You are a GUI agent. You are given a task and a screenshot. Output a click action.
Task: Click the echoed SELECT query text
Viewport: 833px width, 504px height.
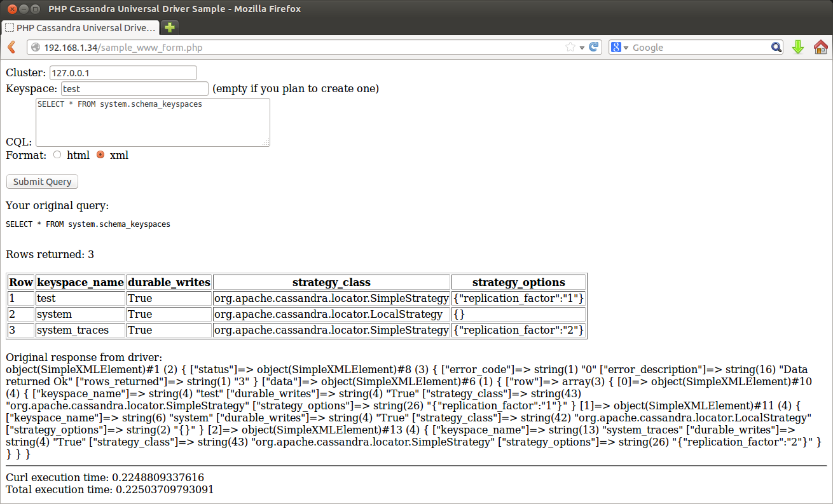tap(88, 224)
